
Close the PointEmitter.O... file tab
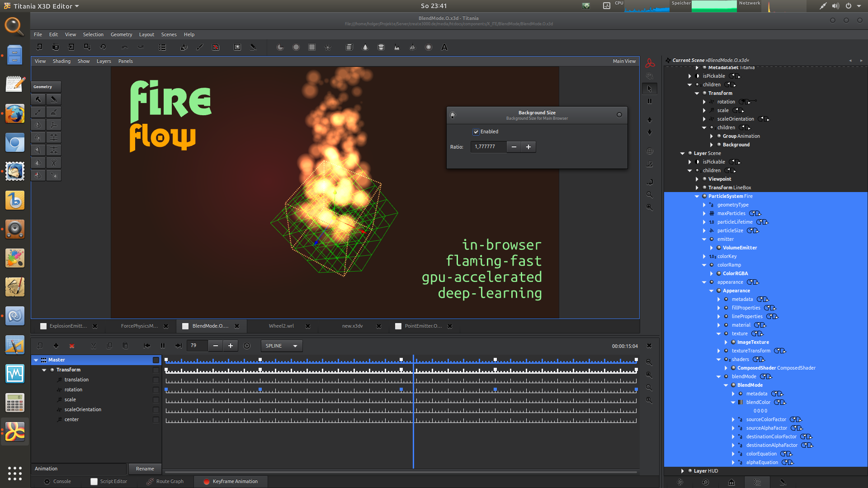click(449, 326)
